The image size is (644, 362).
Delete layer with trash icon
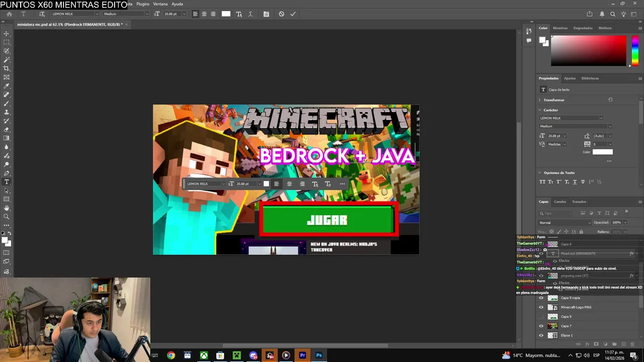click(x=631, y=344)
